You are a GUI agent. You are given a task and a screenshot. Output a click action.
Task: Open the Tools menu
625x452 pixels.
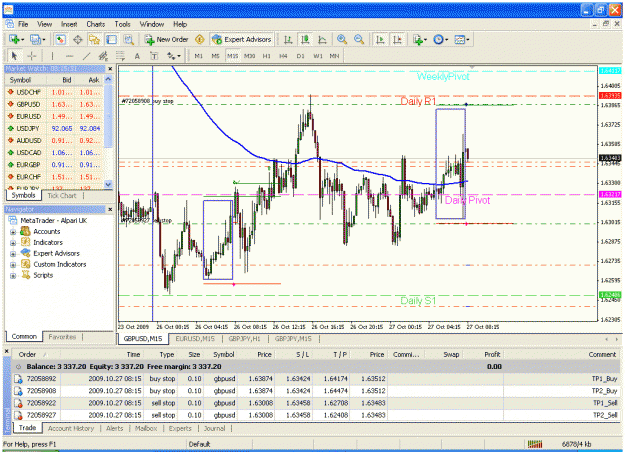point(122,24)
